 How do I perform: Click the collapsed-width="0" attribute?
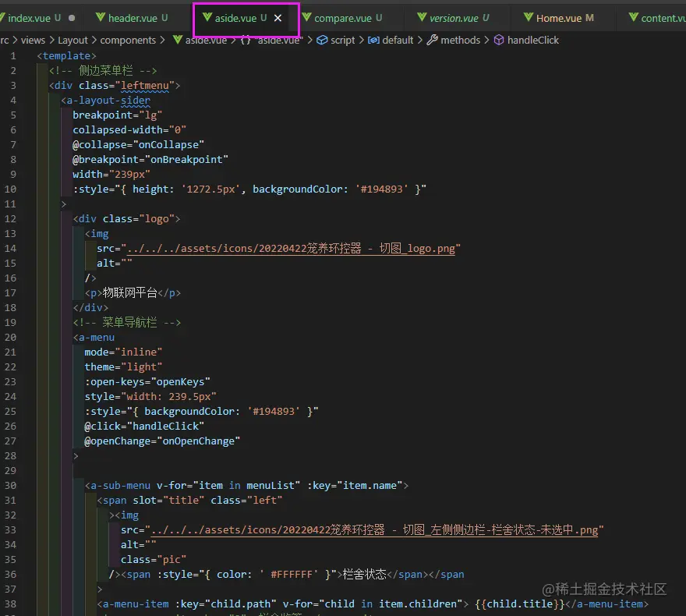129,130
